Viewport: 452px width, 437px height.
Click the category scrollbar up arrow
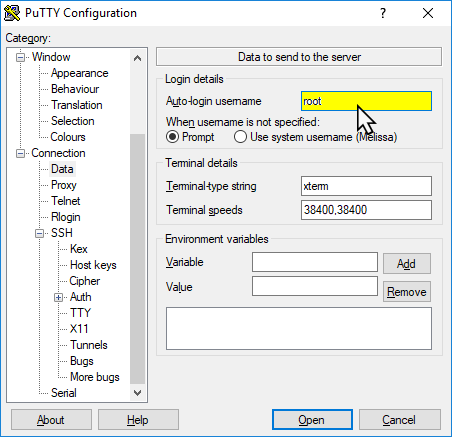[137, 58]
